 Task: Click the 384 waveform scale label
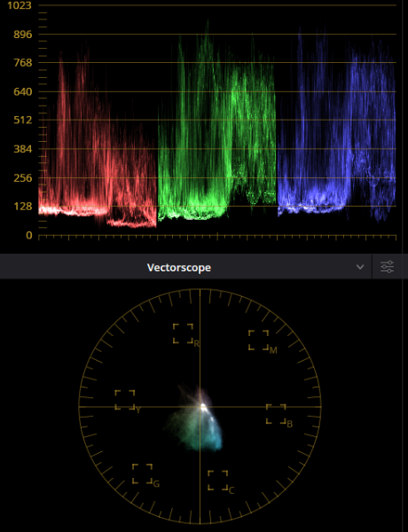tap(23, 149)
